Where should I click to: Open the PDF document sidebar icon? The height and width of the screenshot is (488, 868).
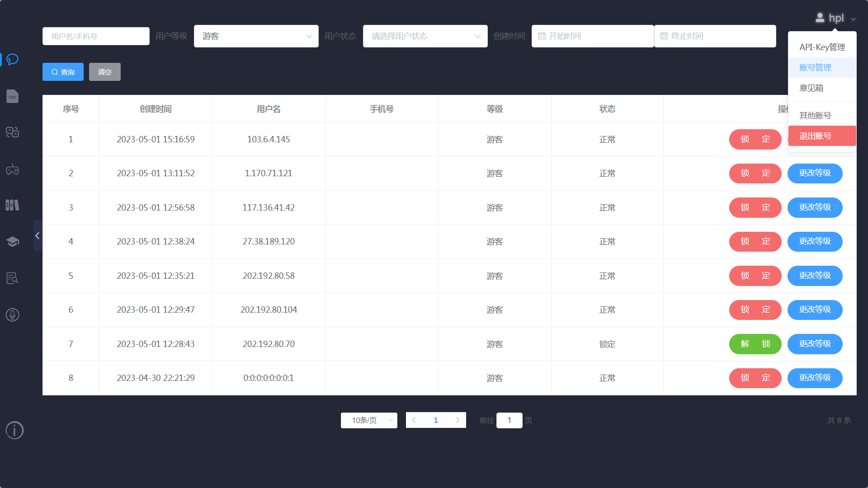[x=13, y=96]
